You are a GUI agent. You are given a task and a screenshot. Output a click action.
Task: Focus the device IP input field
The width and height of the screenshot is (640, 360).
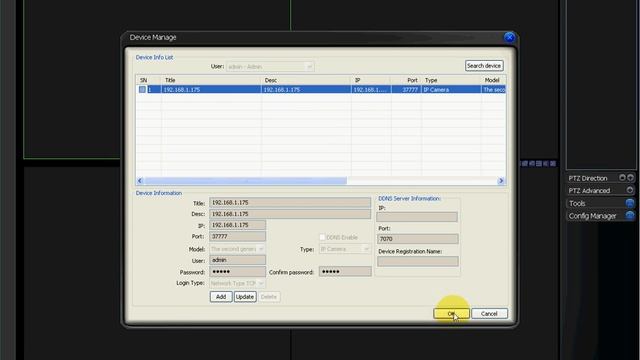[237, 225]
